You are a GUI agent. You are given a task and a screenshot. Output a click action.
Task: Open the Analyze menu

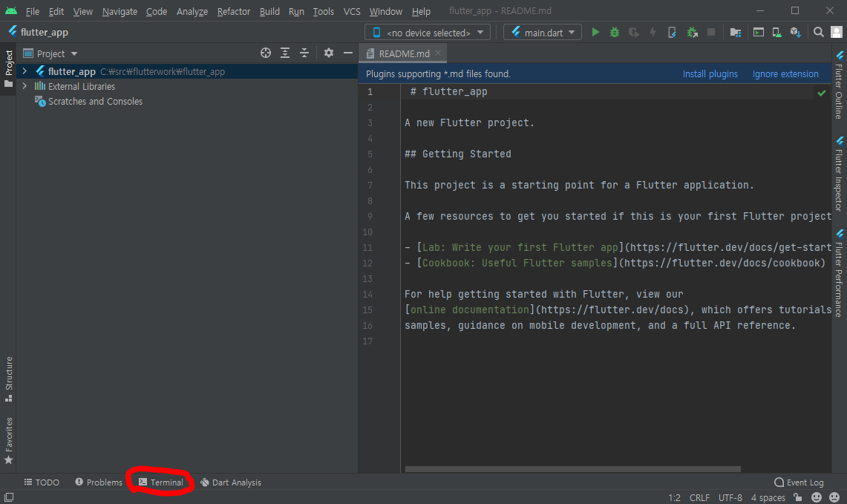(x=192, y=11)
